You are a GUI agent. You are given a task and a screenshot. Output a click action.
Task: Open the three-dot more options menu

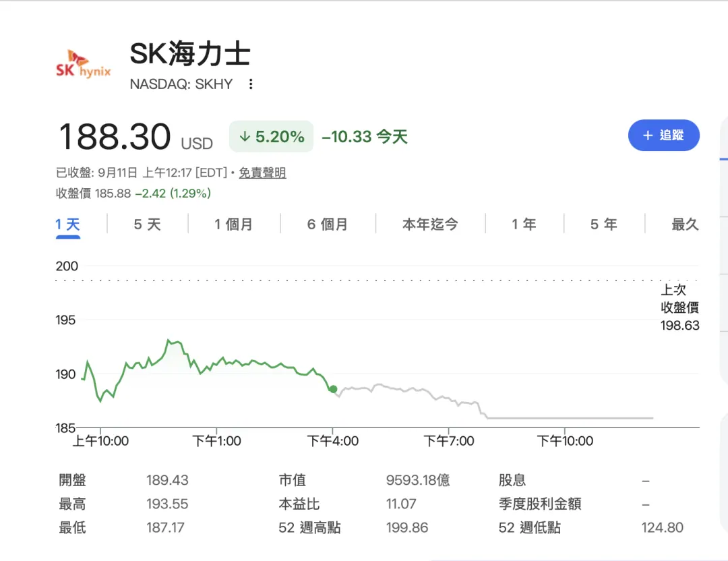point(251,84)
